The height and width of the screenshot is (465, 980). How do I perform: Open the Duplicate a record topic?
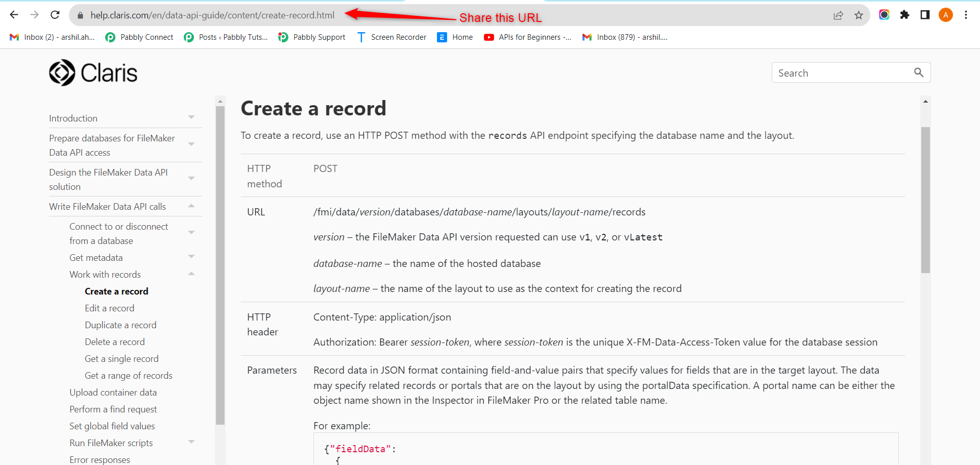click(x=120, y=325)
